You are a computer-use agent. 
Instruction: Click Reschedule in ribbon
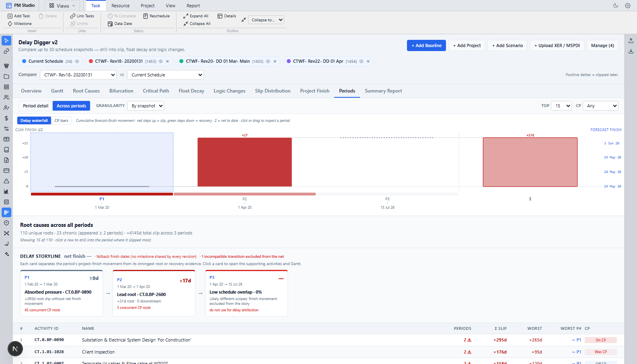156,16
